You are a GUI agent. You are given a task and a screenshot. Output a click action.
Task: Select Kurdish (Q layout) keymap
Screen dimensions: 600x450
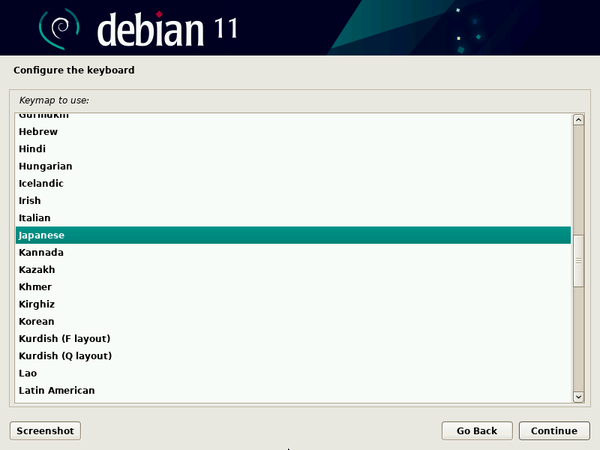pyautogui.click(x=65, y=356)
